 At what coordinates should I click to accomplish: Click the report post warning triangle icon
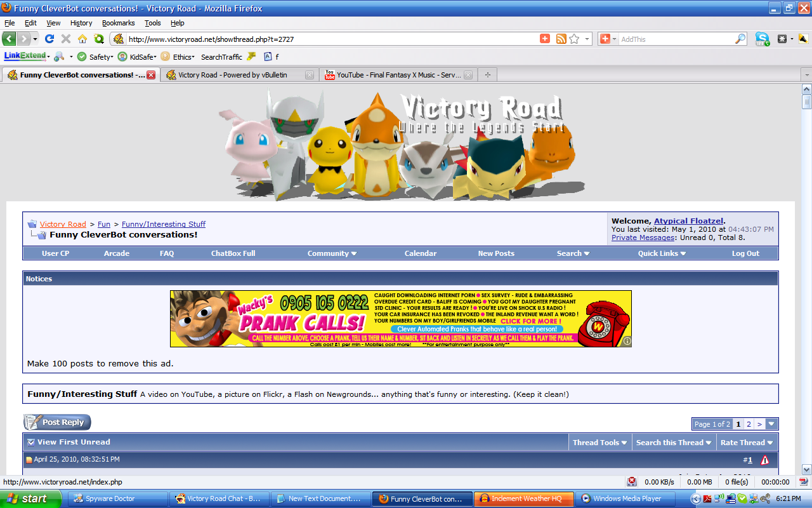click(x=764, y=460)
